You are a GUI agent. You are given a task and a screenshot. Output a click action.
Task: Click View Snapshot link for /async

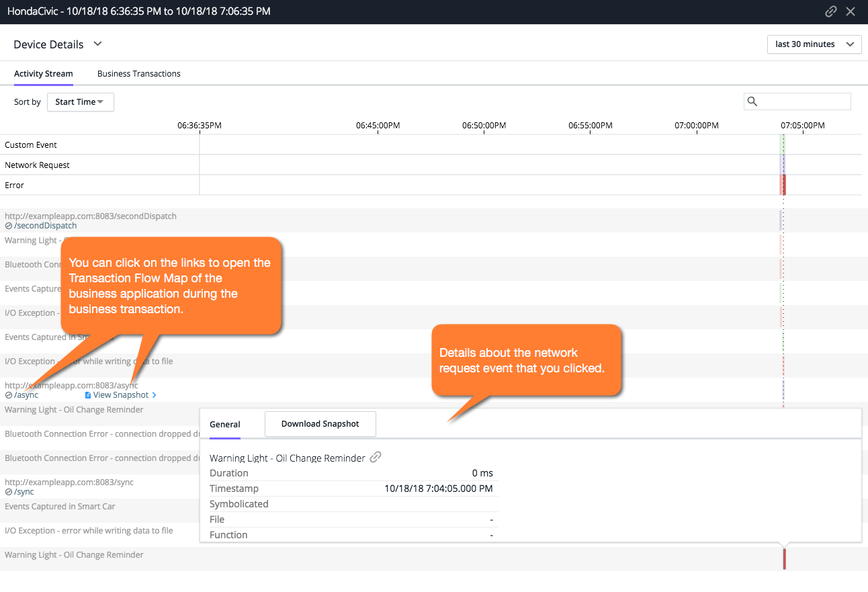(121, 395)
